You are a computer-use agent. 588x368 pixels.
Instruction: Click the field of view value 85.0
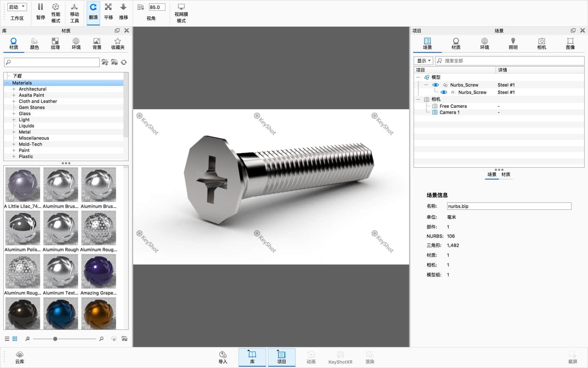157,7
